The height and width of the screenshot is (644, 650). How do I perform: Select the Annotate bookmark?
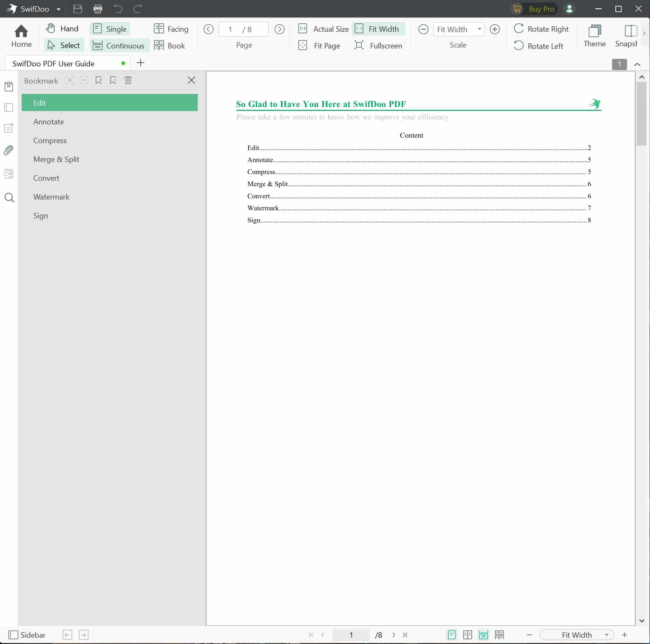[x=110, y=122]
